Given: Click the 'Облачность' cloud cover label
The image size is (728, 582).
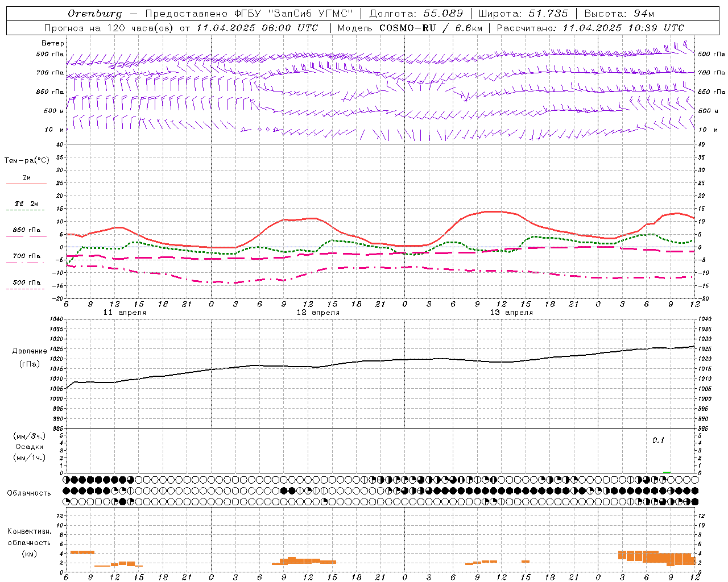Looking at the screenshot, I should [29, 493].
